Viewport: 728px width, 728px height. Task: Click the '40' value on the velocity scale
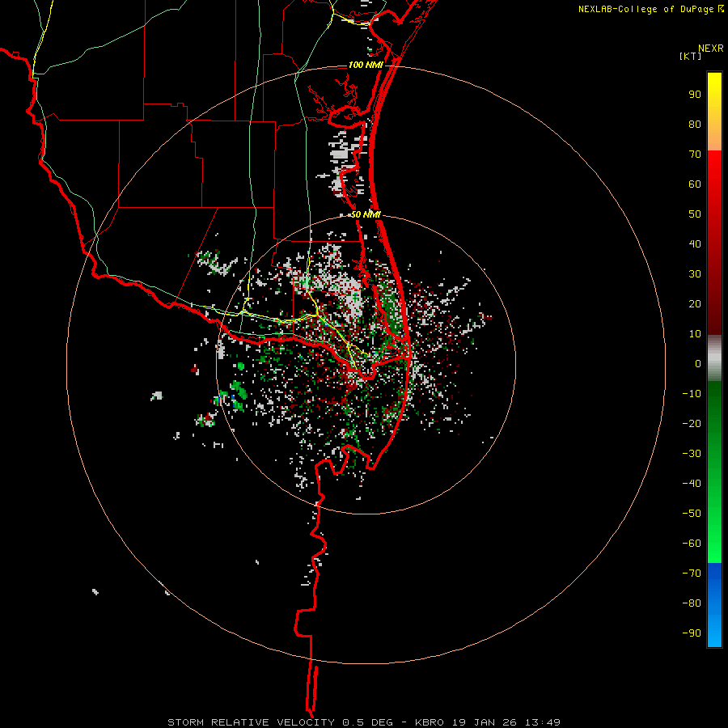695,244
